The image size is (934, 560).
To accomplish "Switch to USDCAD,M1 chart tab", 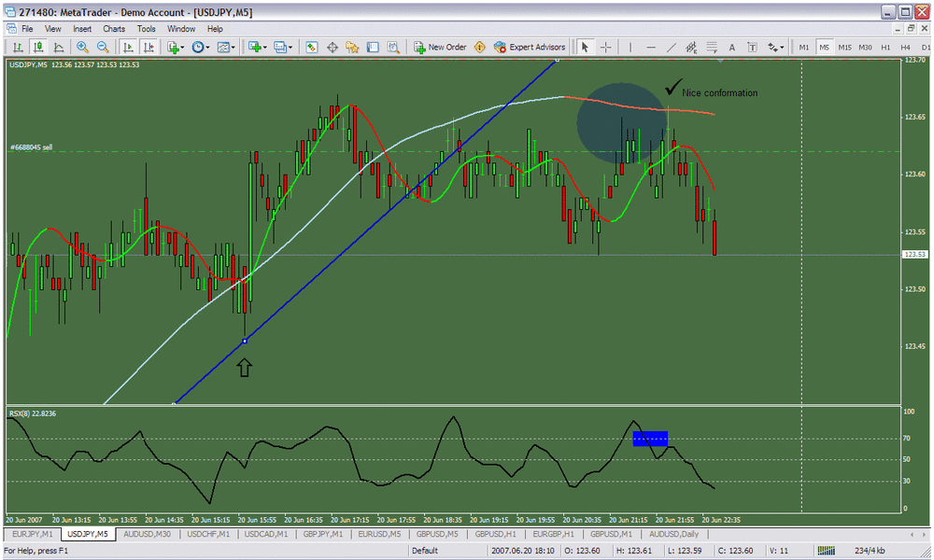I will click(266, 534).
